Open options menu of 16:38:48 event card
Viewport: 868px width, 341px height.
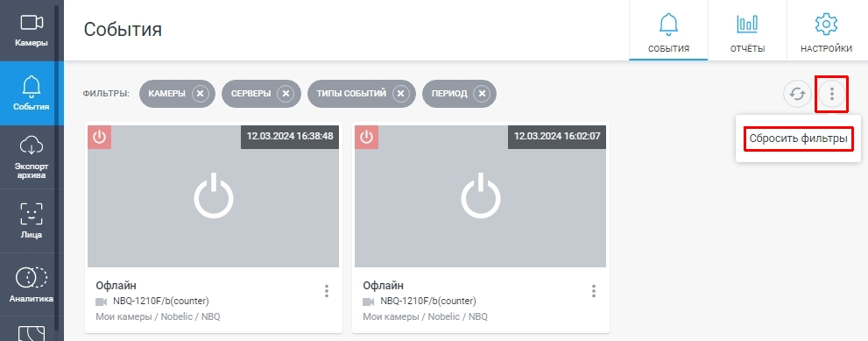pyautogui.click(x=327, y=291)
